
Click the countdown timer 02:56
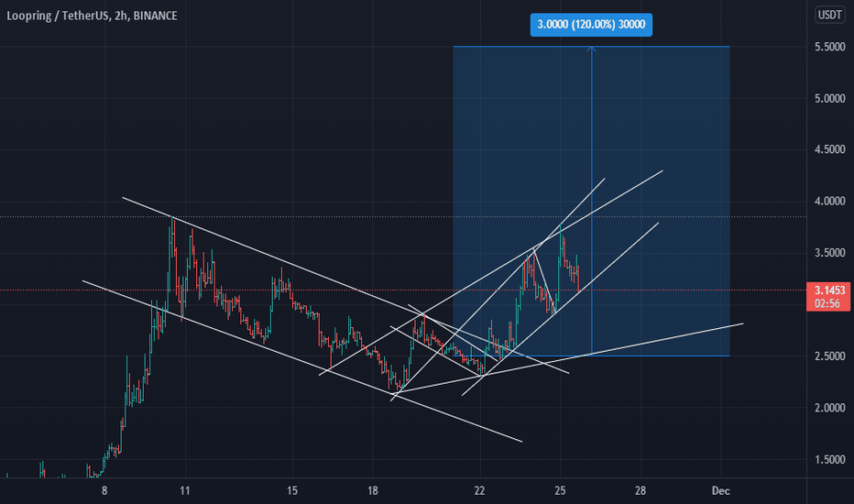pyautogui.click(x=827, y=303)
